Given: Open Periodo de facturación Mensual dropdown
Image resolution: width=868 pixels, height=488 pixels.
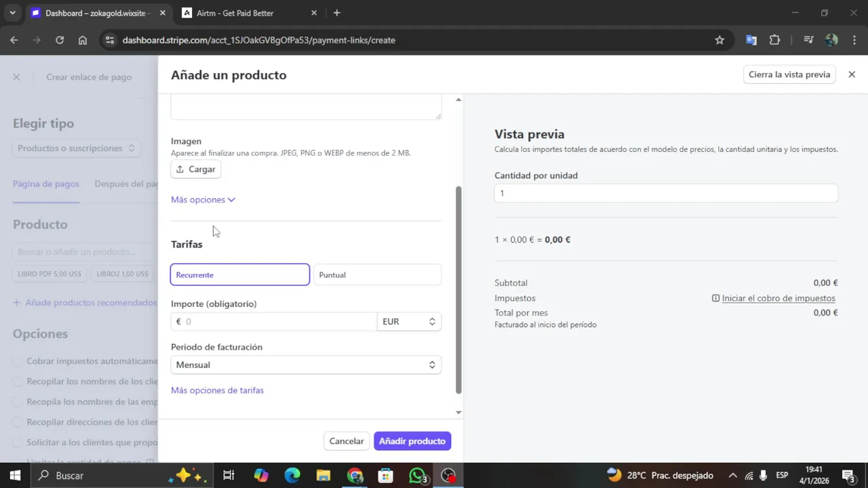Looking at the screenshot, I should [306, 365].
